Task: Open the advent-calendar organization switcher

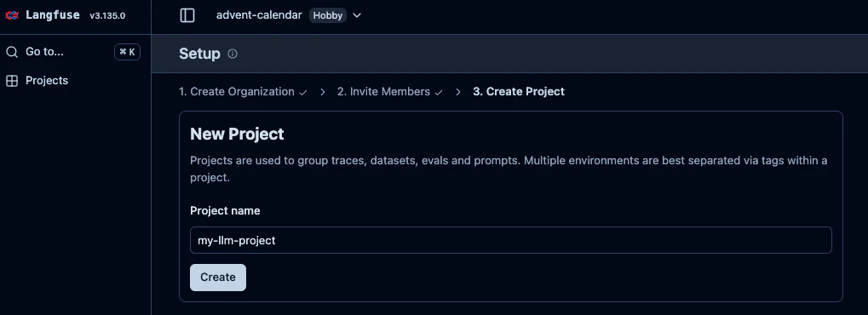Action: (259, 15)
